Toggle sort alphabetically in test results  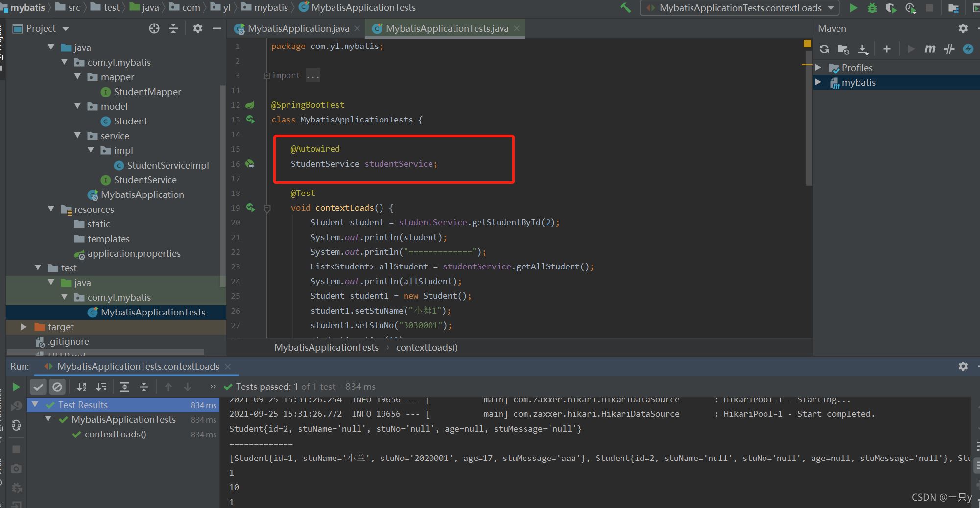(x=82, y=387)
